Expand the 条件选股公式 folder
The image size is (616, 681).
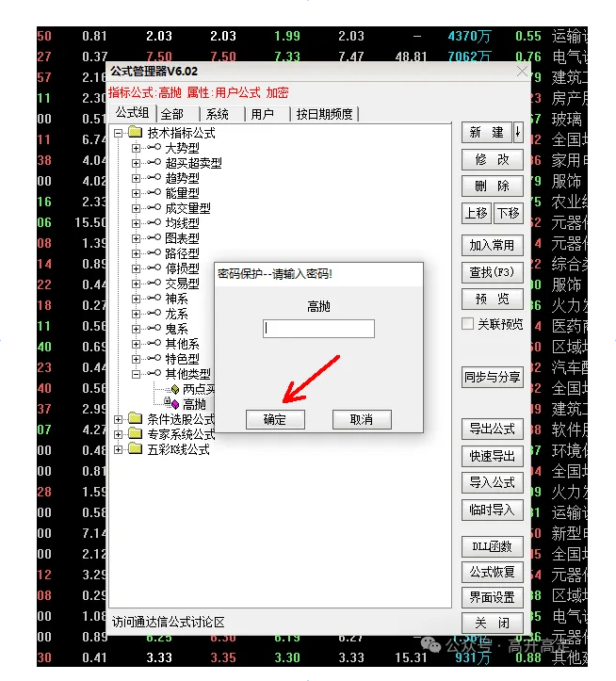[118, 419]
